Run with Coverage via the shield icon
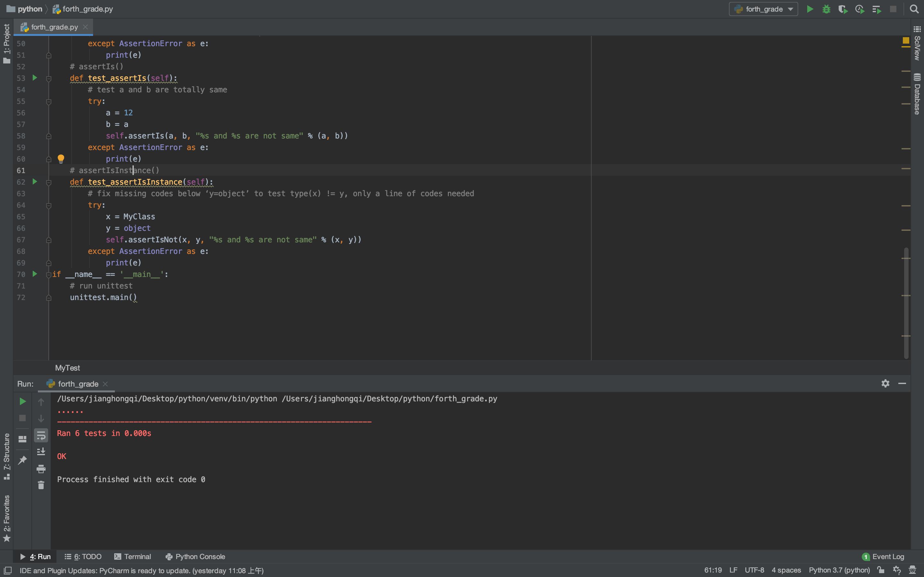The height and width of the screenshot is (577, 924). [x=843, y=9]
